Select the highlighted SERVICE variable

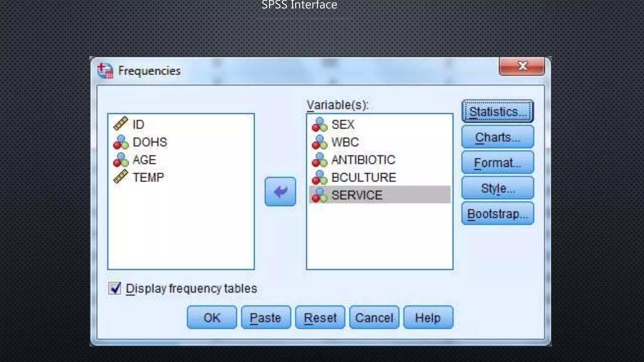click(380, 195)
